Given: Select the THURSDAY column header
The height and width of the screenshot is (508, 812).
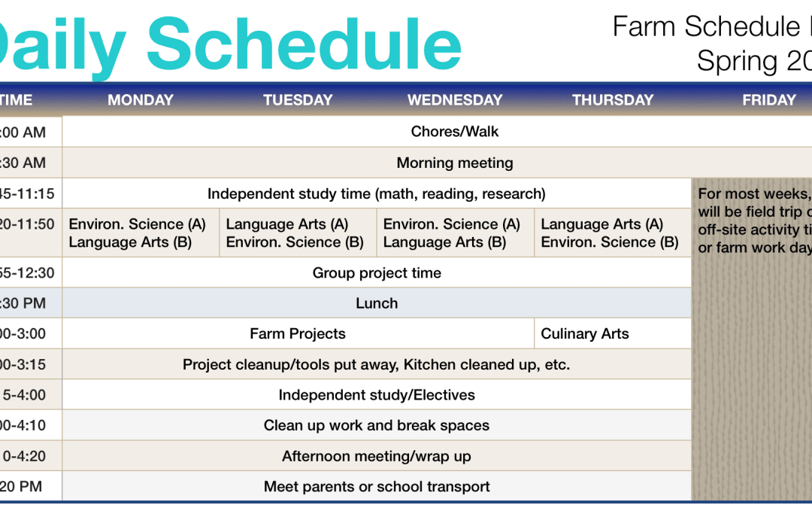Looking at the screenshot, I should pos(613,100).
